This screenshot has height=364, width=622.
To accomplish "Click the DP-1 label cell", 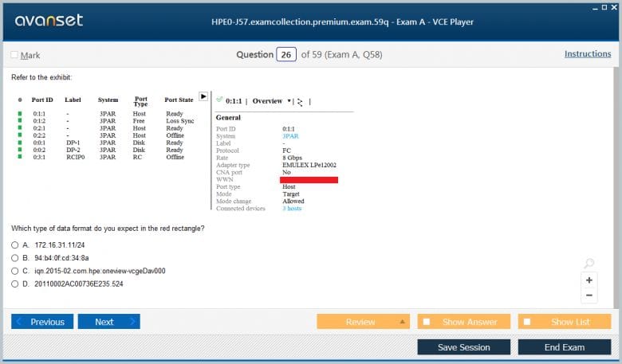I will pyautogui.click(x=73, y=143).
